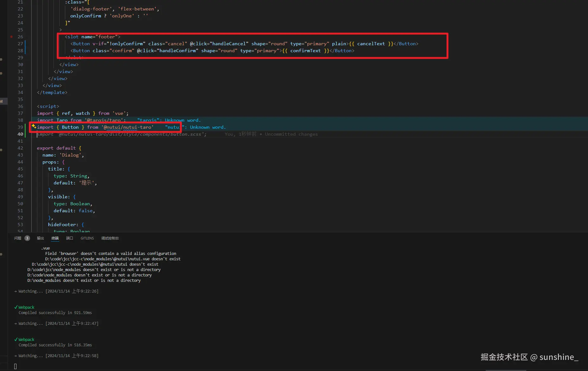Click the terminal cursor prompt at the bottom
The image size is (588, 371).
coord(15,366)
